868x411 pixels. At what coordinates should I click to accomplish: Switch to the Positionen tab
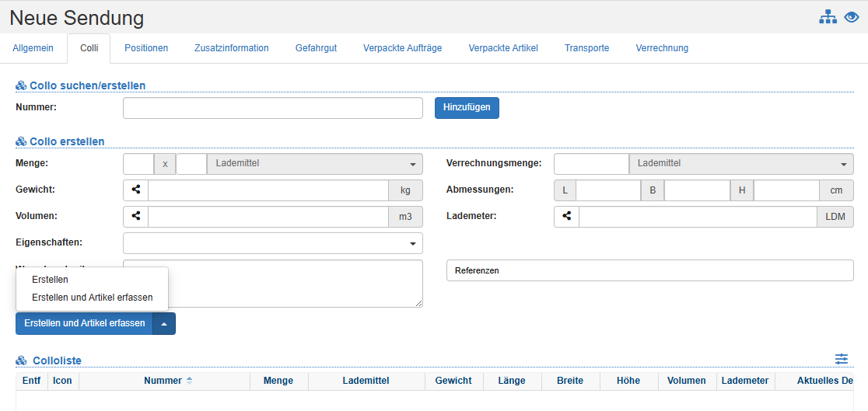[x=146, y=48]
